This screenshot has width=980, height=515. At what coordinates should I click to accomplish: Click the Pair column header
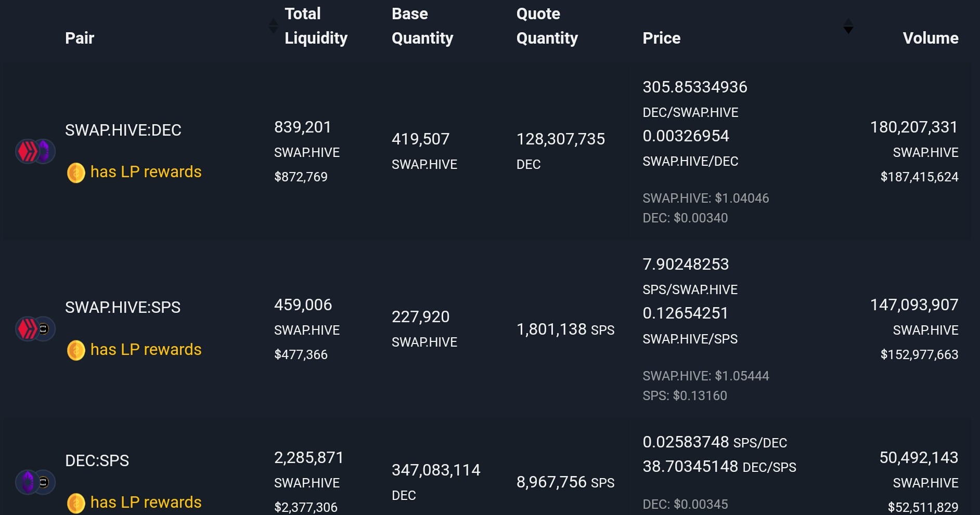pos(80,38)
